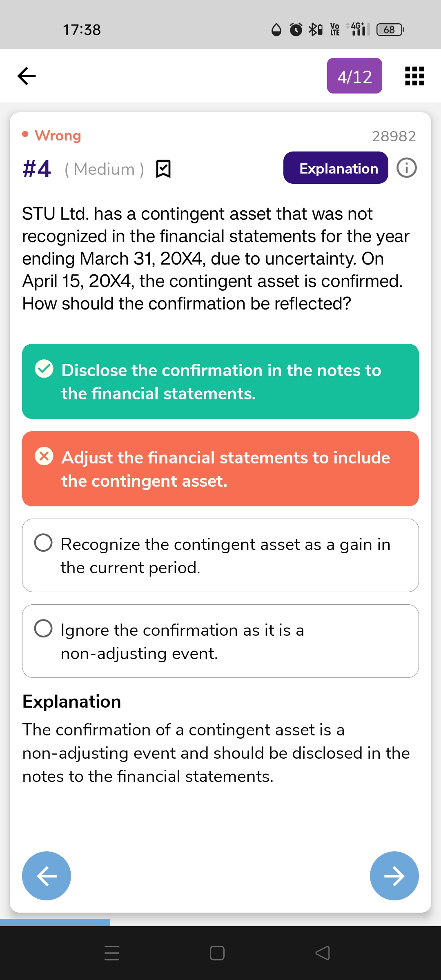Image resolution: width=441 pixels, height=980 pixels.
Task: Tap the question ID 28982
Action: click(x=394, y=136)
